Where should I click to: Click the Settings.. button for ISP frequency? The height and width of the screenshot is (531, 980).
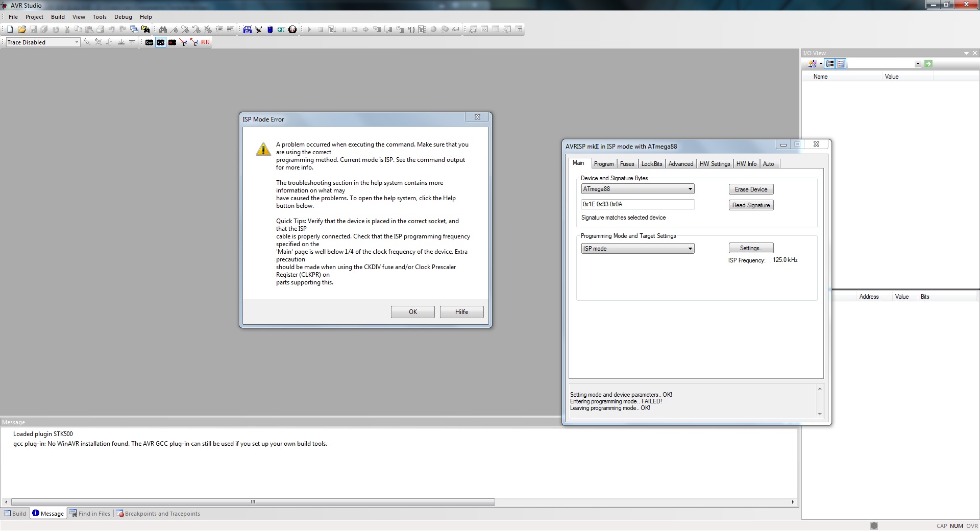[x=751, y=248]
